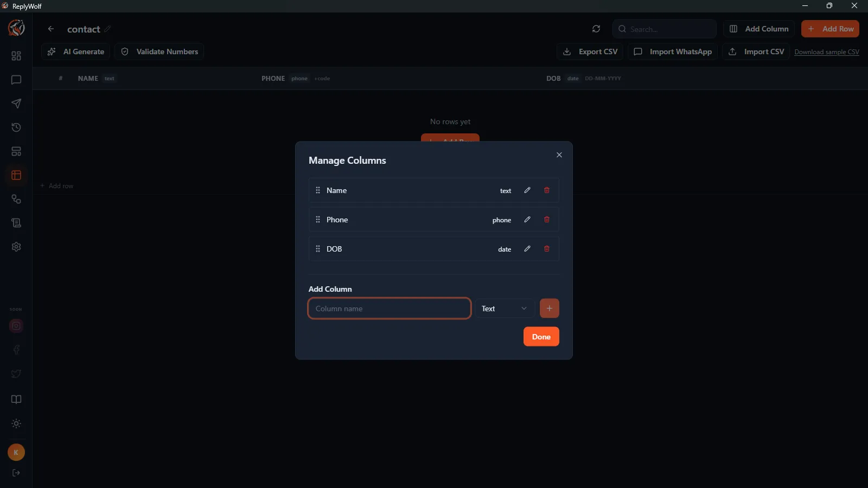
Task: Minimize the ReplyWolf window
Action: pyautogui.click(x=805, y=6)
